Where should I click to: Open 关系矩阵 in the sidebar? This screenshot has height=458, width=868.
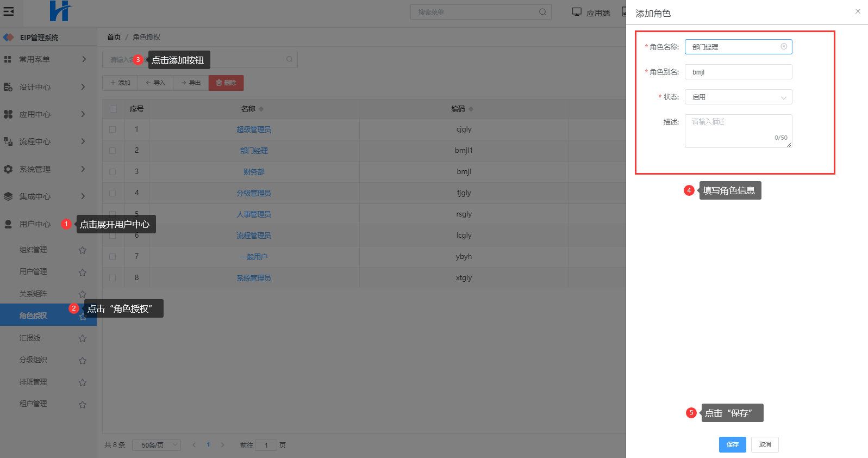tap(33, 294)
